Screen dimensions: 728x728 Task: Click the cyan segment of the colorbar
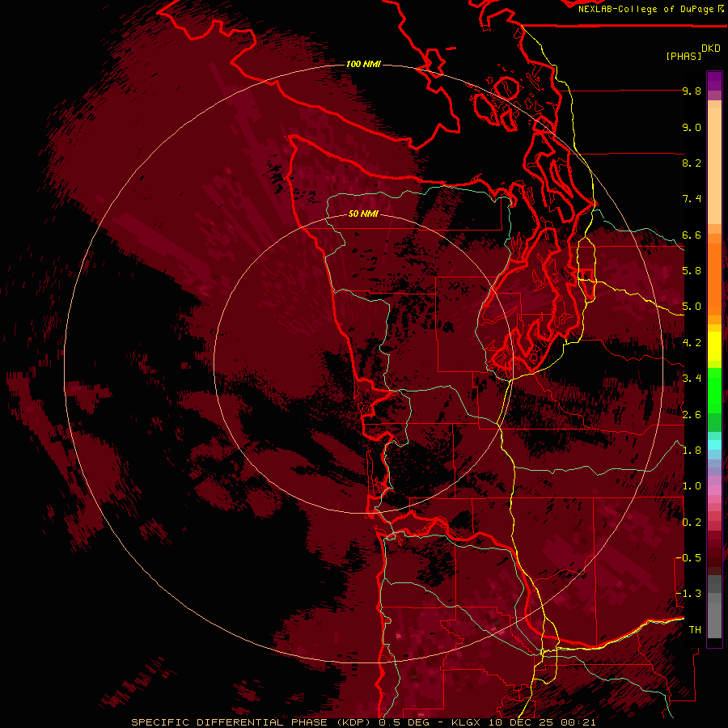pos(714,445)
